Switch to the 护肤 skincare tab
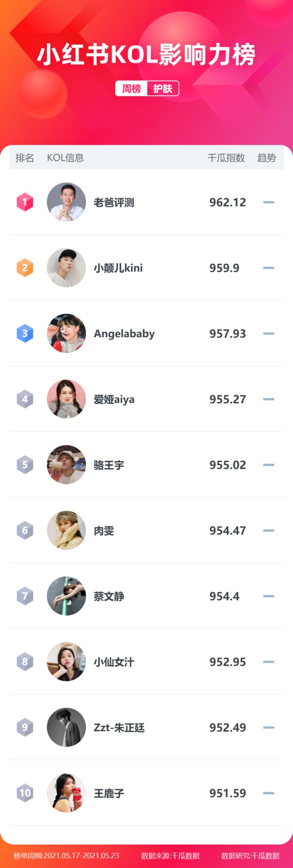Image resolution: width=293 pixels, height=868 pixels. pos(163,88)
